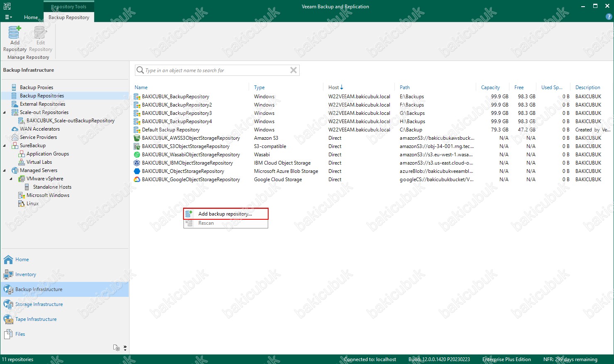Image resolution: width=614 pixels, height=364 pixels.
Task: Select Standalone Hosts in the tree
Action: (52, 187)
